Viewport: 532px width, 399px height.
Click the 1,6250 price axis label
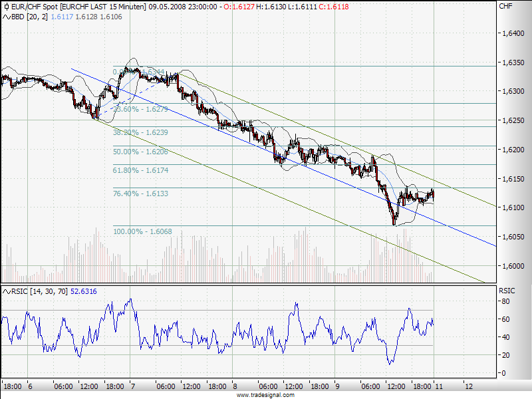coord(513,120)
